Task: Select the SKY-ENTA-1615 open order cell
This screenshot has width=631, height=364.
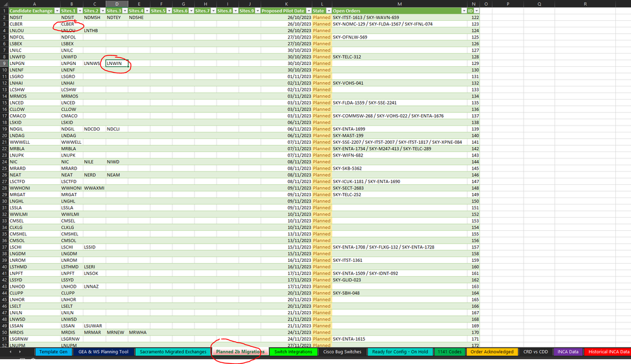Action: (x=400, y=339)
